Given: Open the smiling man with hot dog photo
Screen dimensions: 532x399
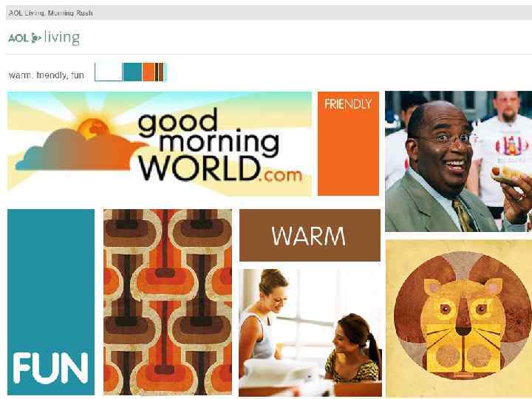Looking at the screenshot, I should coord(458,162).
